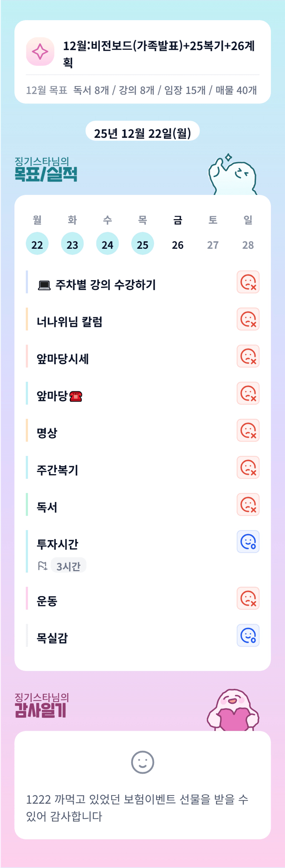Open the 너나위님 칼럼 goal item
Screen dimensions: 285x868
click(70, 322)
